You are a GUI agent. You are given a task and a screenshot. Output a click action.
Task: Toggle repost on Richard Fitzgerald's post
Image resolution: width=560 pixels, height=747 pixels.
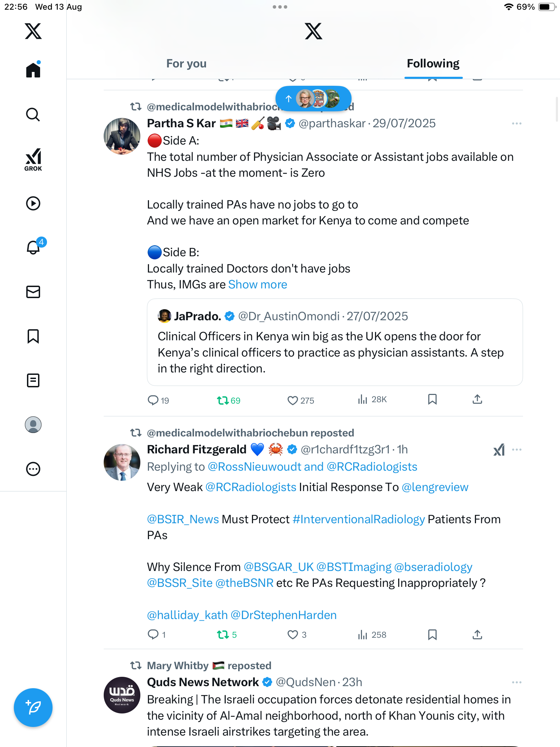click(223, 635)
